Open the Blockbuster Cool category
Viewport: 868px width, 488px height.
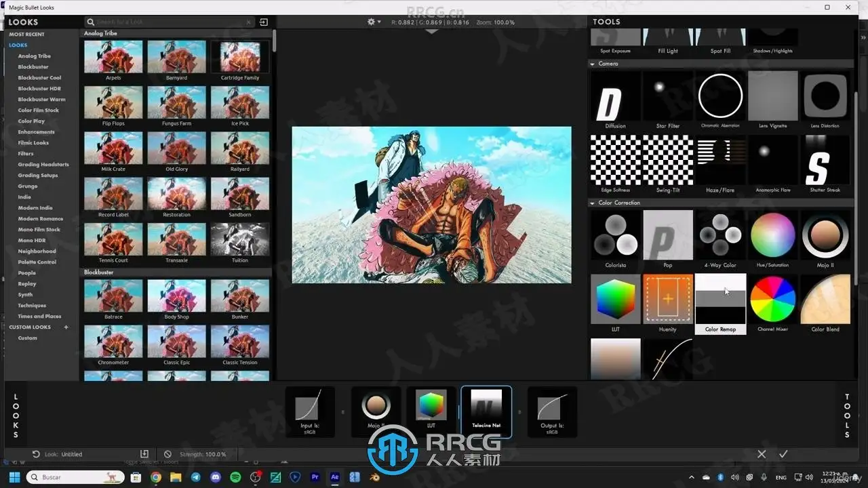point(39,78)
